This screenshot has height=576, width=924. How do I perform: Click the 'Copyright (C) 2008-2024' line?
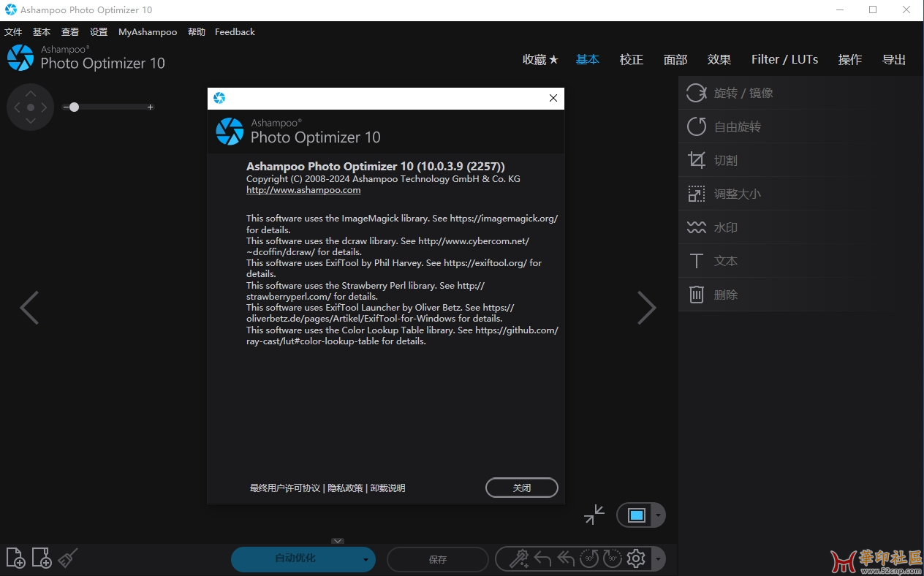click(x=383, y=179)
